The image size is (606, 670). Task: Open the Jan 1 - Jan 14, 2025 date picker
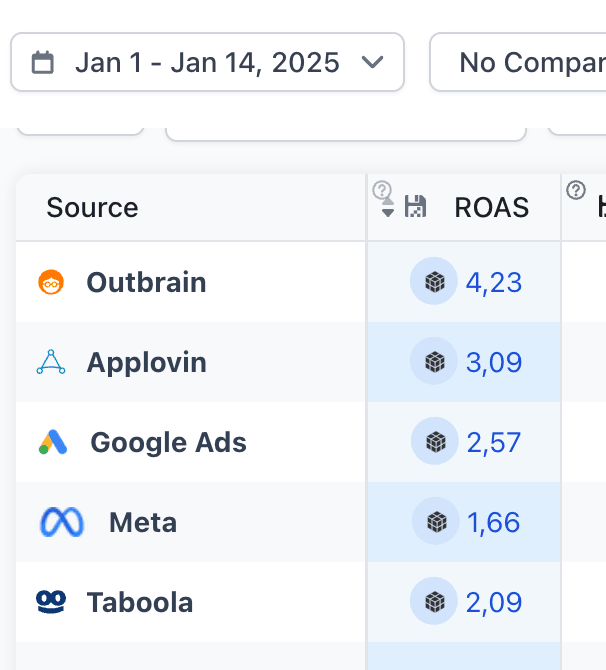tap(207, 62)
